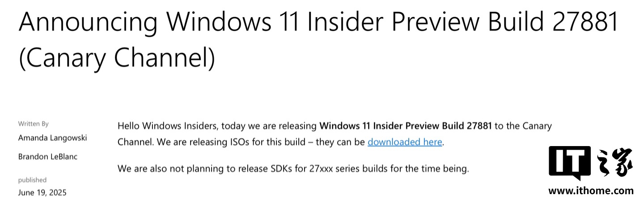Click the "Written By" label
The height and width of the screenshot is (203, 644).
tap(34, 123)
